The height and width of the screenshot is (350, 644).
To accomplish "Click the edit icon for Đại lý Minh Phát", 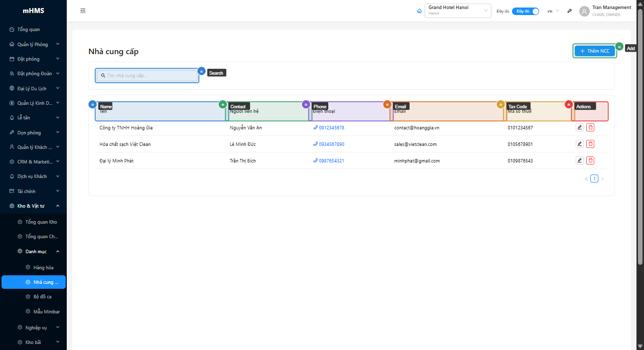I will [579, 160].
